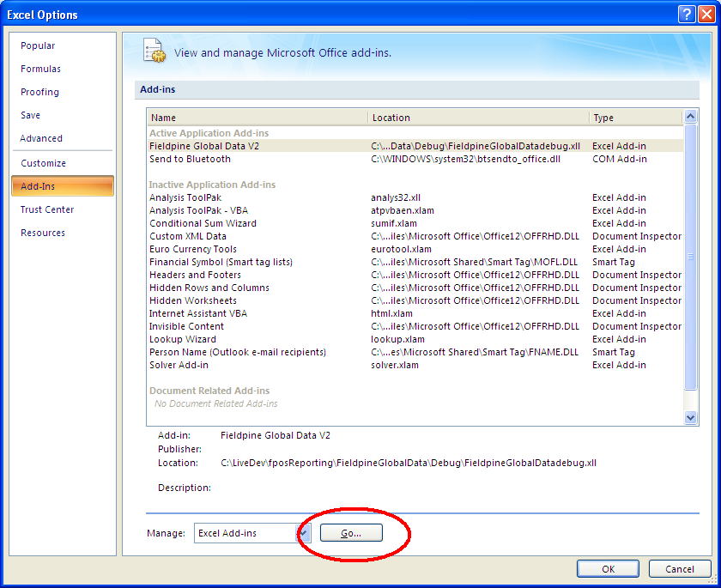The height and width of the screenshot is (588, 721).
Task: Click the btsendto_office.dll location cell
Action: click(466, 159)
